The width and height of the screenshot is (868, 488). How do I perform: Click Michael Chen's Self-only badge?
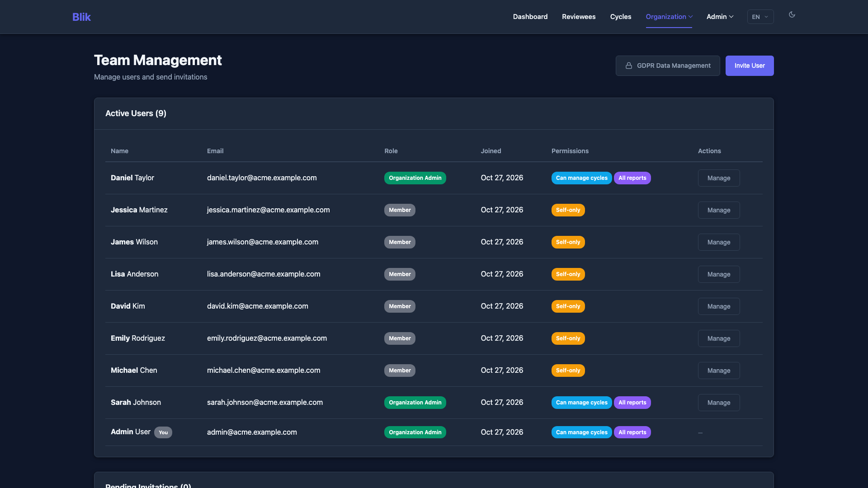point(568,371)
